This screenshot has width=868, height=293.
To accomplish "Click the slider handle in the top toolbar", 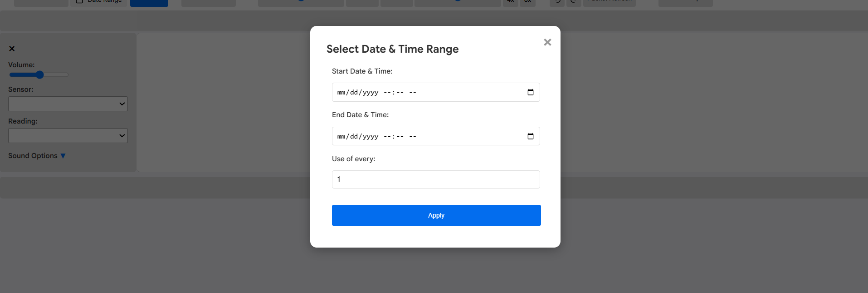I will (x=301, y=1).
